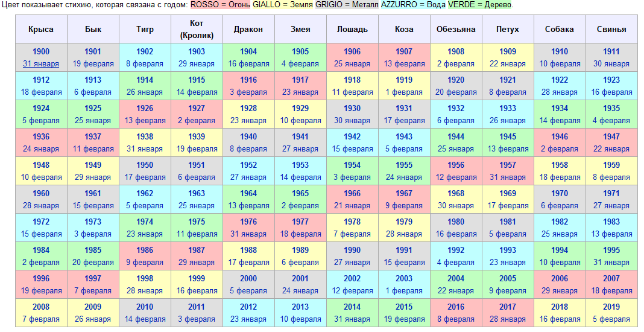The width and height of the screenshot is (644, 332).
Task: Open the 1947 year link
Action: 611,137
